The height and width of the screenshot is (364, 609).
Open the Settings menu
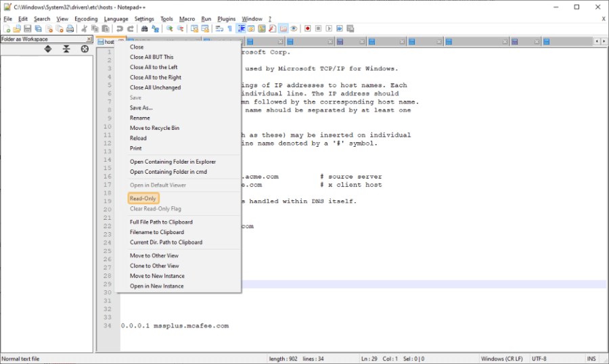pos(144,19)
